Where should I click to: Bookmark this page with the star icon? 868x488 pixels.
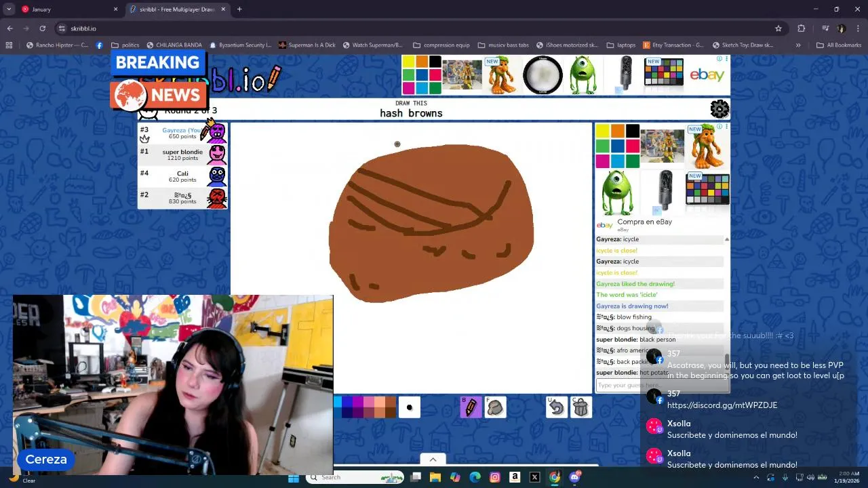pyautogui.click(x=778, y=28)
